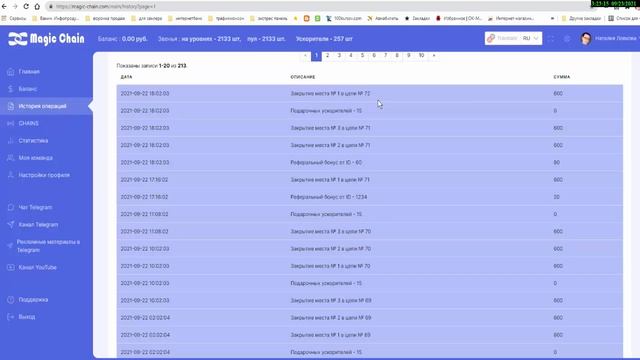Open the user name menu beside the avatar

[x=616, y=38]
